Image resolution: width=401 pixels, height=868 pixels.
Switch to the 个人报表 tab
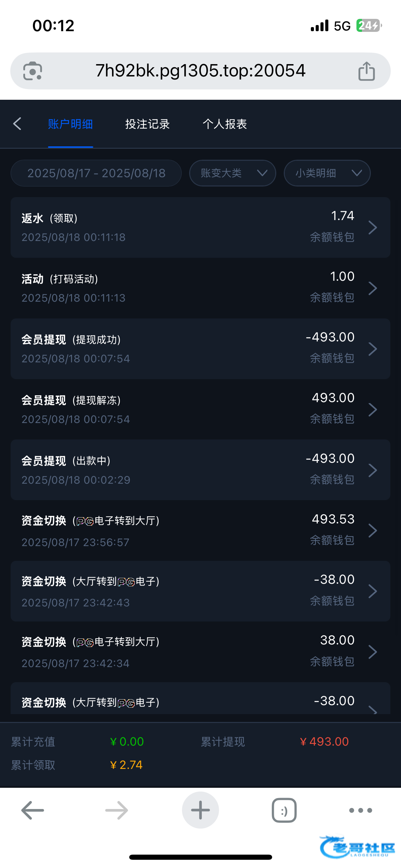(224, 124)
